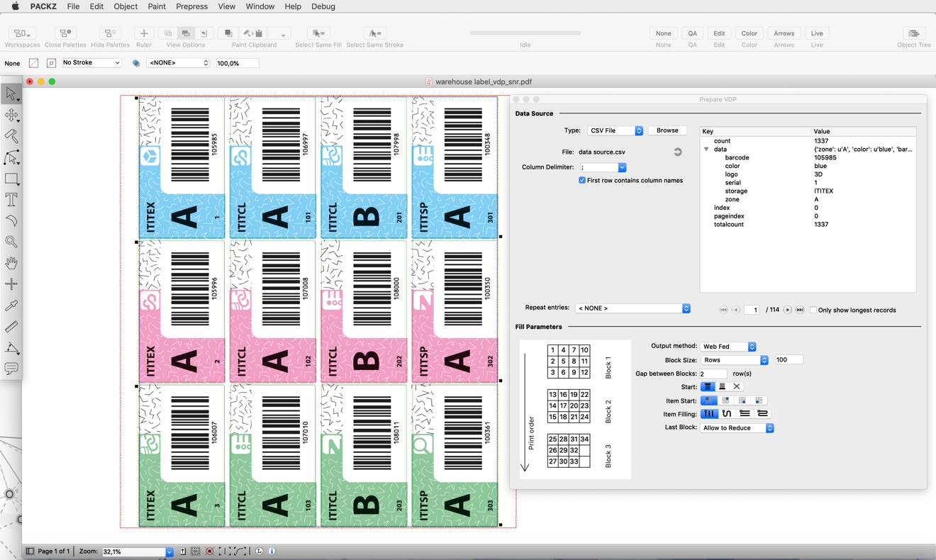Open the Paint menu
Image resolution: width=936 pixels, height=560 pixels.
(157, 6)
